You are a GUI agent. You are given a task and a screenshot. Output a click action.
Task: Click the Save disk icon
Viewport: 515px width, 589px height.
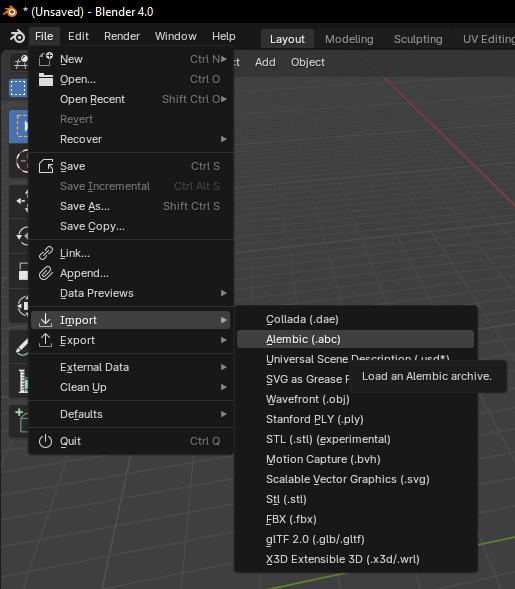click(45, 166)
